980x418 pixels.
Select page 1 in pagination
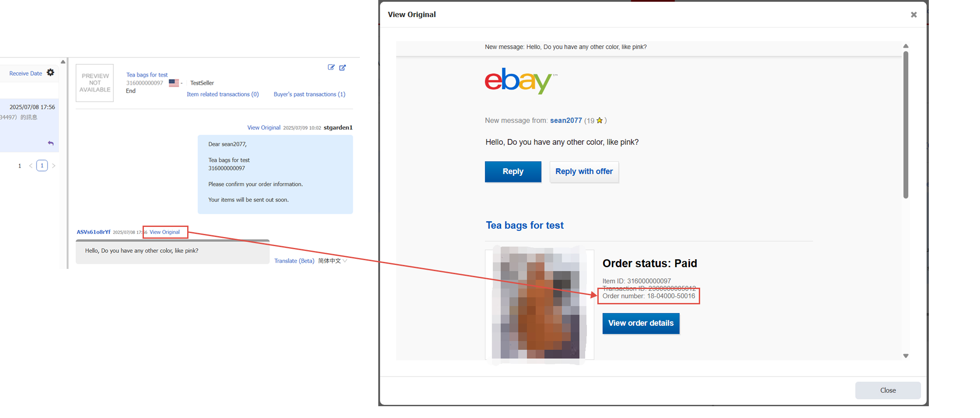pyautogui.click(x=42, y=166)
